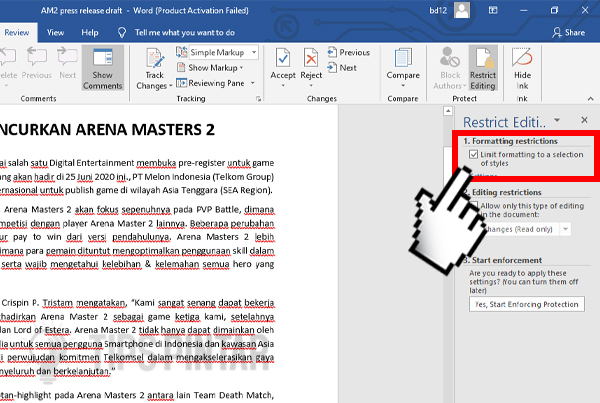Open Track Changes dropdown arrow
600x403 pixels.
tap(171, 86)
